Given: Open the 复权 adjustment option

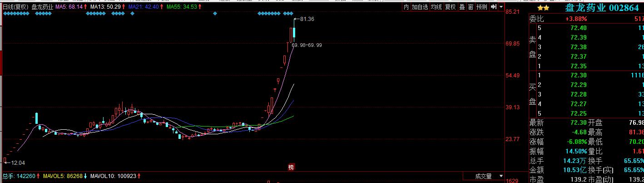Looking at the screenshot, I should [x=450, y=7].
